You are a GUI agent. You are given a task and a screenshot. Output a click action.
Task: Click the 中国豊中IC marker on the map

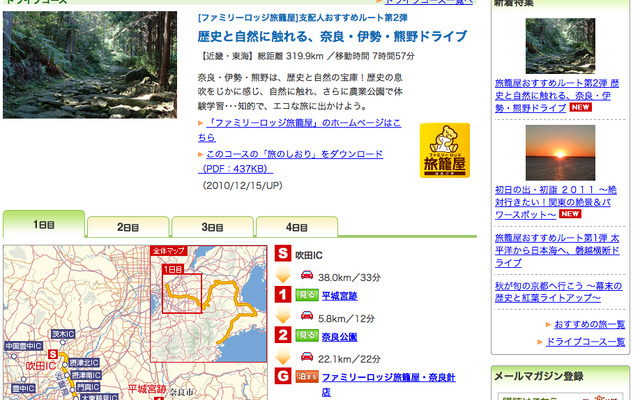(23, 347)
